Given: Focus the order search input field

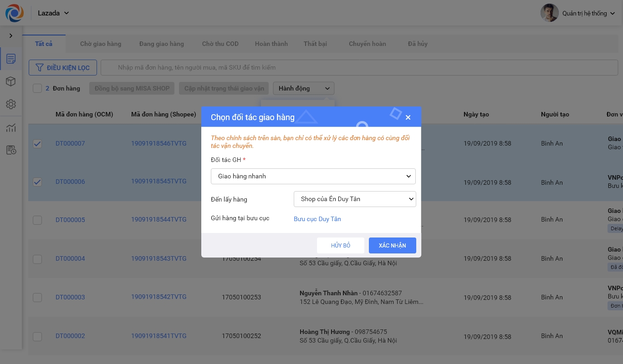Looking at the screenshot, I should coord(359,67).
